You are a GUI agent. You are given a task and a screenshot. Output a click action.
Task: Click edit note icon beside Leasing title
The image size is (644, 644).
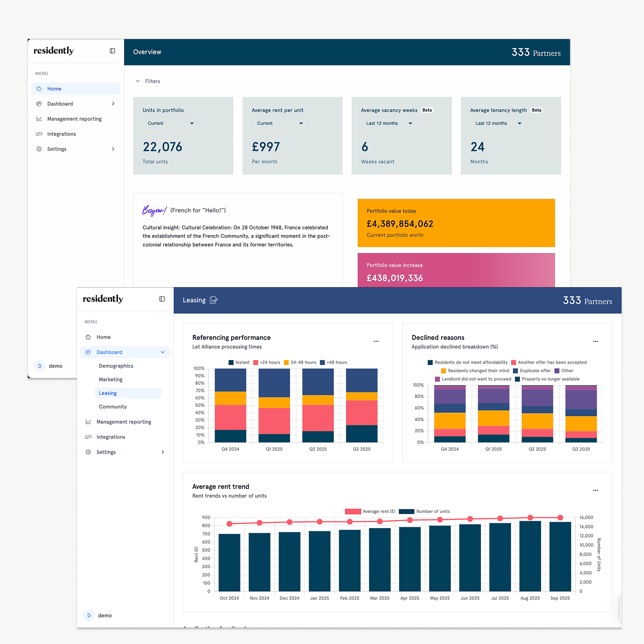click(x=214, y=300)
